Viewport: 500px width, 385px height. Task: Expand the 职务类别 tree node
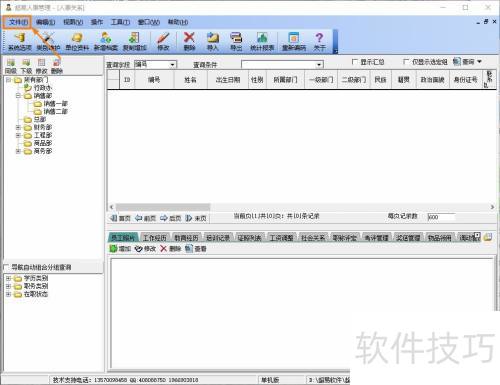tap(9, 286)
